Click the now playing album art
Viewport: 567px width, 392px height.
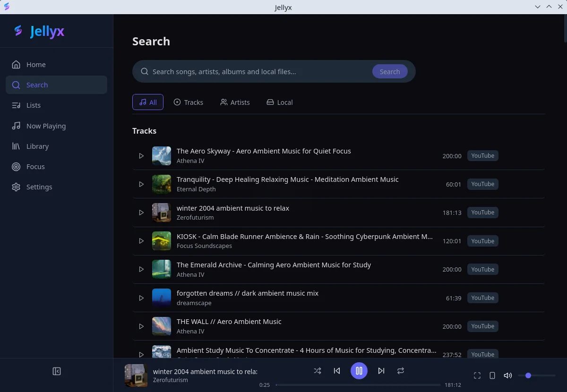pos(136,375)
